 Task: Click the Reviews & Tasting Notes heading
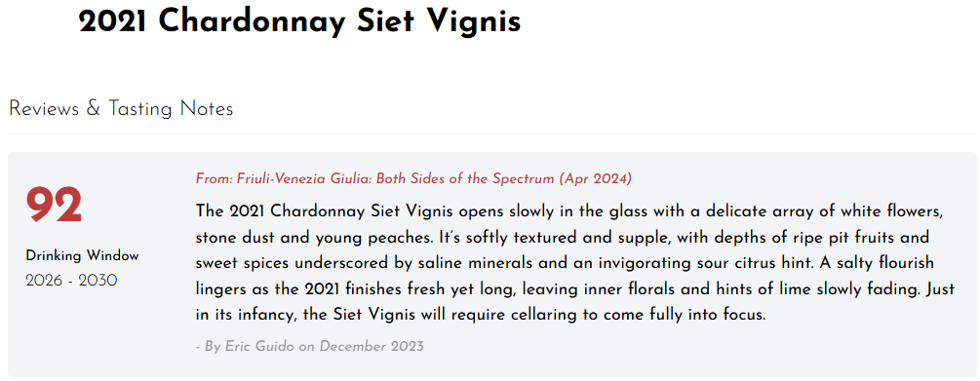121,109
